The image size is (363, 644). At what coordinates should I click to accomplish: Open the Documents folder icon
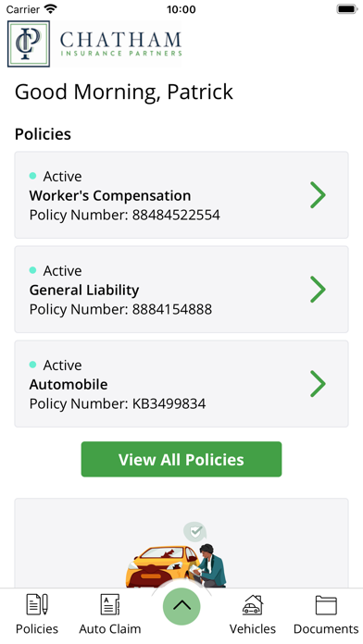(x=326, y=605)
